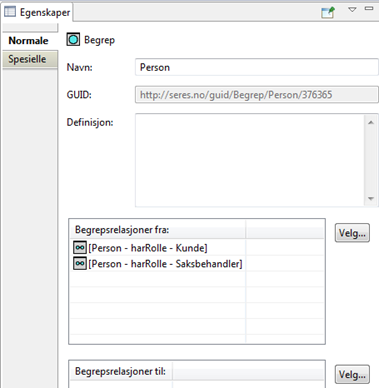The image size is (379, 388).
Task: Click the relation icon beside Saksbehandler row
Action: 80,264
